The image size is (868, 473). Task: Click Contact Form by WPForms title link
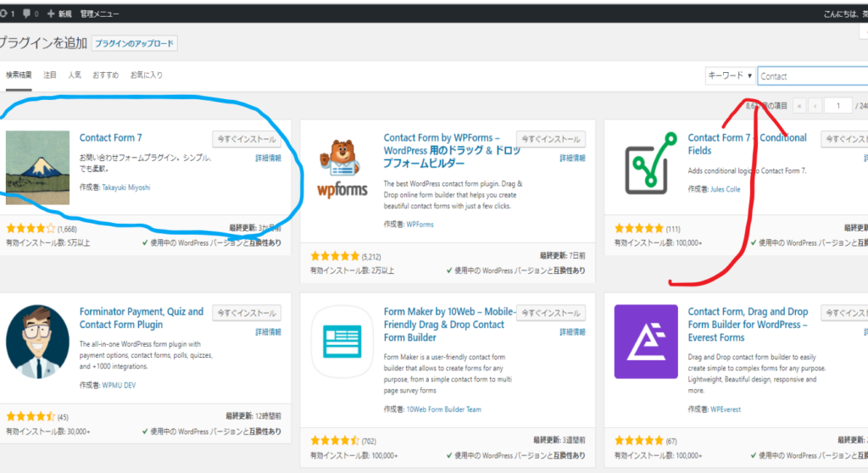(x=451, y=150)
